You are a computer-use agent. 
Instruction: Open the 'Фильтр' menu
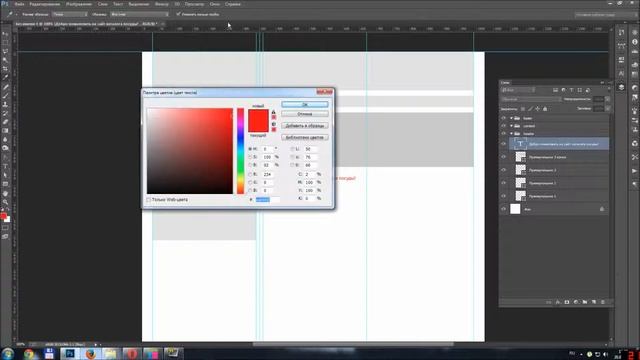(x=162, y=4)
